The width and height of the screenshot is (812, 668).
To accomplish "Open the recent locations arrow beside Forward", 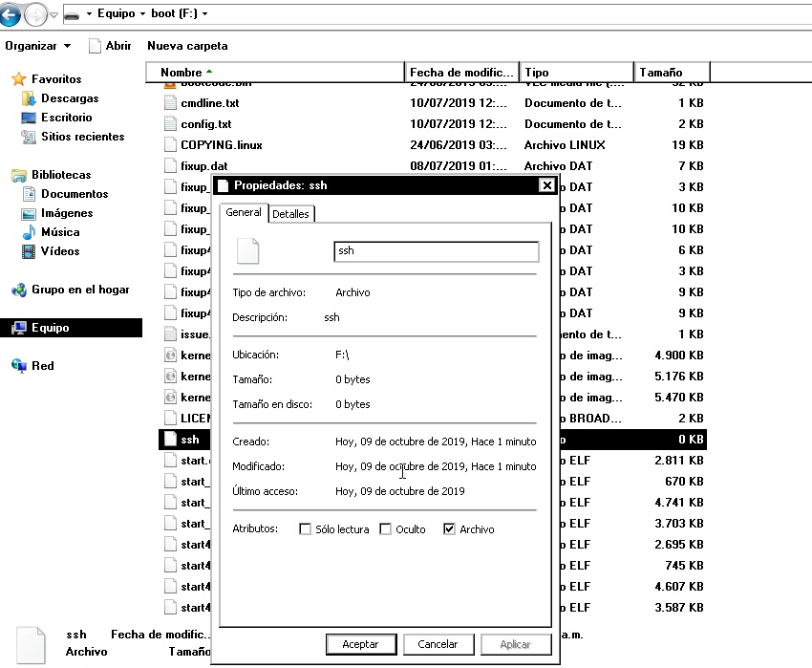I will coord(53,14).
